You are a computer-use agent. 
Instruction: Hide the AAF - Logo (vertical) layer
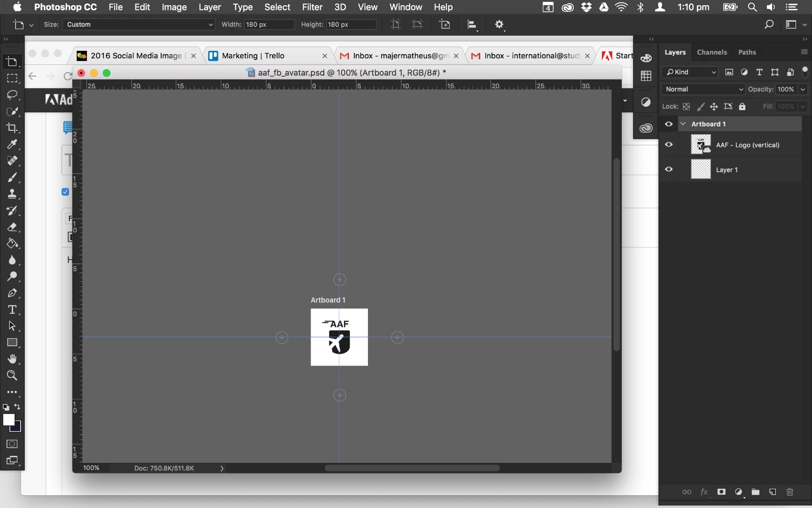coord(669,145)
